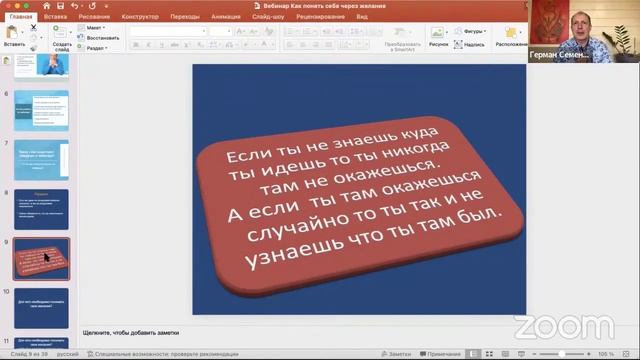This screenshot has width=640, height=360.
Task: Repeat the last action icon
Action: tap(92, 6)
